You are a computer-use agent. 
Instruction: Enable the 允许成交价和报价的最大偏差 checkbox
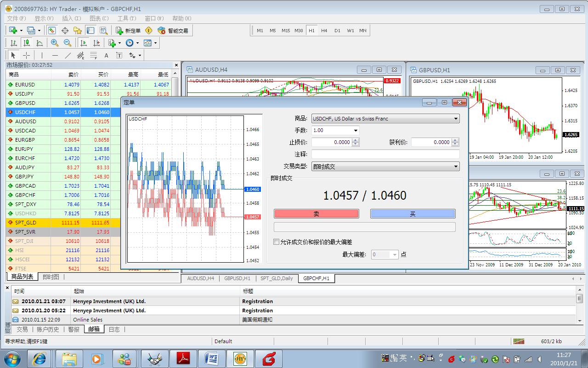[276, 242]
